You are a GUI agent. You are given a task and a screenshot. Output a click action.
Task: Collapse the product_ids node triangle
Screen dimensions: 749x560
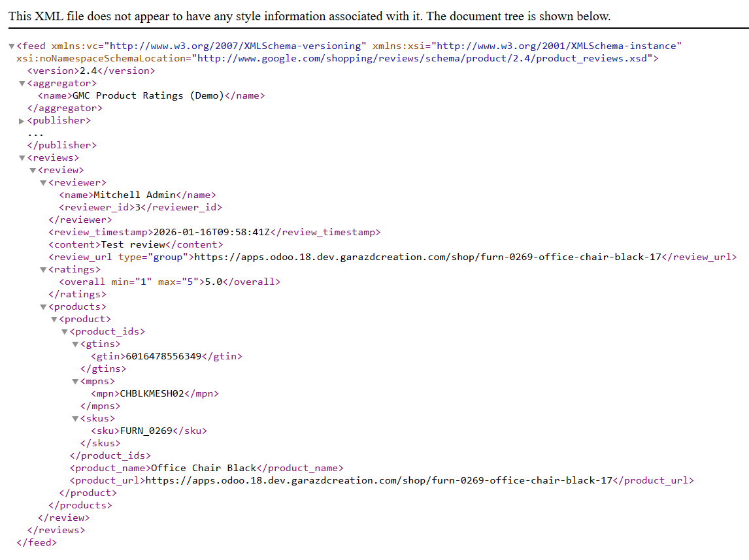65,332
